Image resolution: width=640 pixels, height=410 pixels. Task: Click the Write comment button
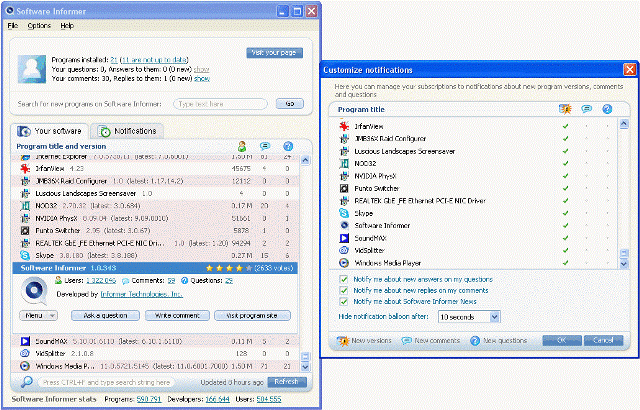[x=177, y=315]
